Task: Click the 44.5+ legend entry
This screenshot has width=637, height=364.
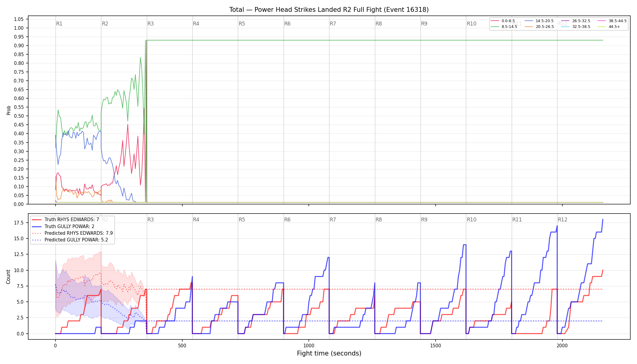Action: [609, 27]
